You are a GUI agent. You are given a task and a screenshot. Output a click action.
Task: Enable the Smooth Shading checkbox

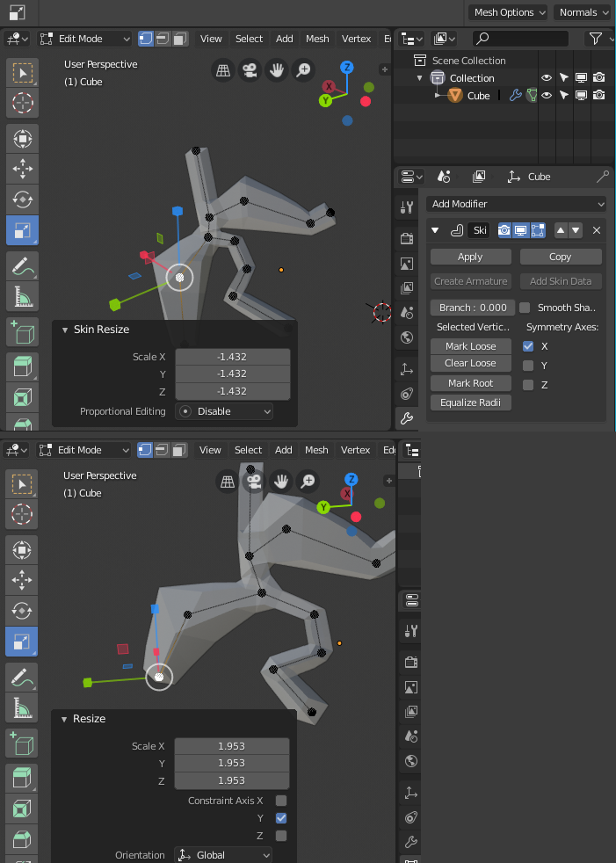(525, 308)
